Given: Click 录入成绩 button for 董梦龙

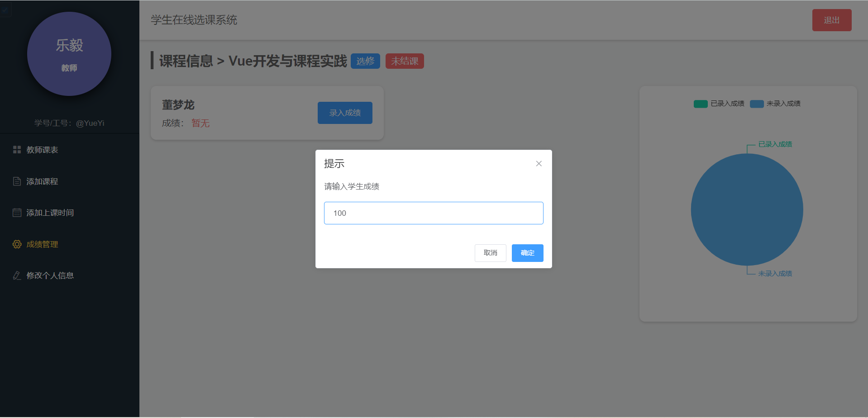Looking at the screenshot, I should (x=345, y=113).
